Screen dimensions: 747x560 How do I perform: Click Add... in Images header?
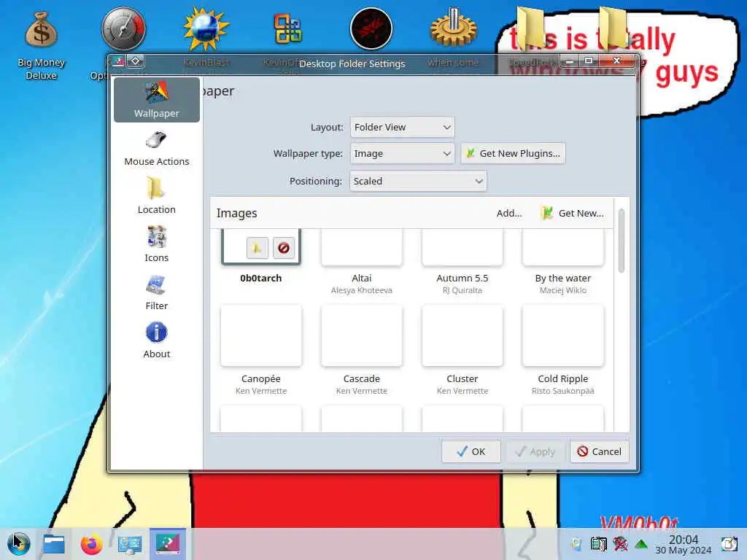(x=508, y=214)
